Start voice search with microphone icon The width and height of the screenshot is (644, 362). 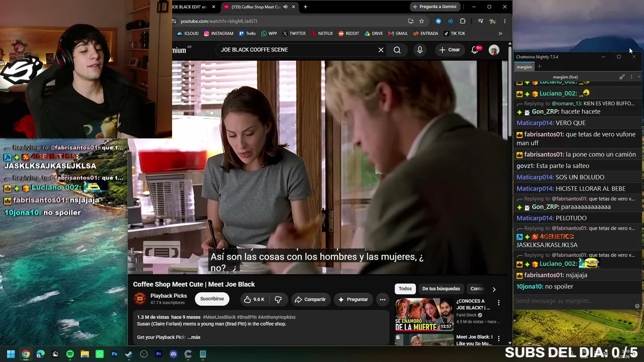(x=420, y=50)
